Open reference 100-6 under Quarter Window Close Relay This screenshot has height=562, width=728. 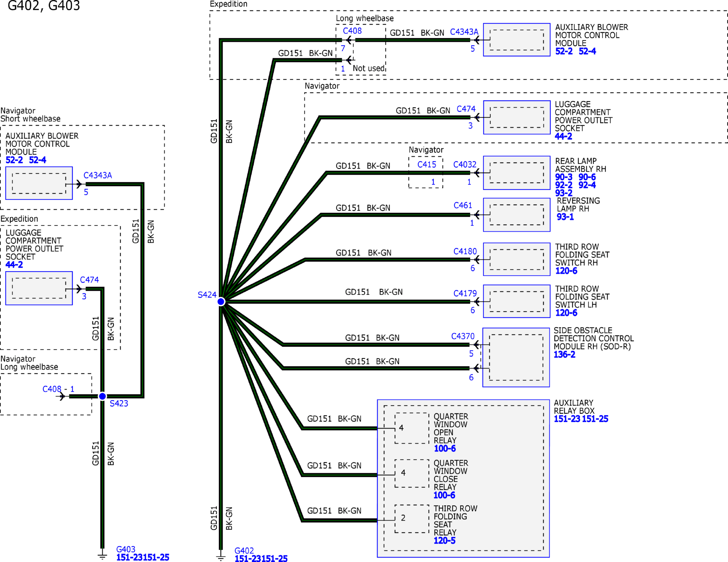click(x=445, y=495)
